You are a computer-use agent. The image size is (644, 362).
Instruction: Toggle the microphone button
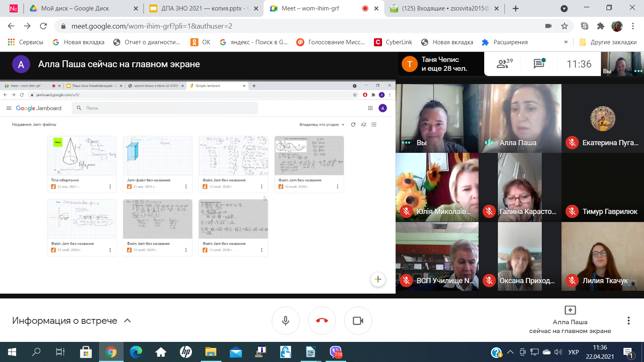coord(285,321)
